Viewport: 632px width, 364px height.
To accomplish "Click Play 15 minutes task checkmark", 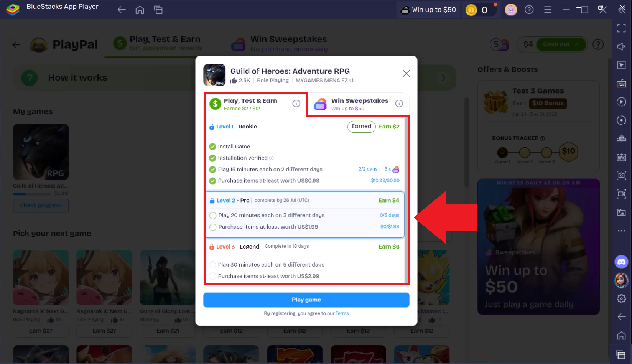I will (212, 170).
